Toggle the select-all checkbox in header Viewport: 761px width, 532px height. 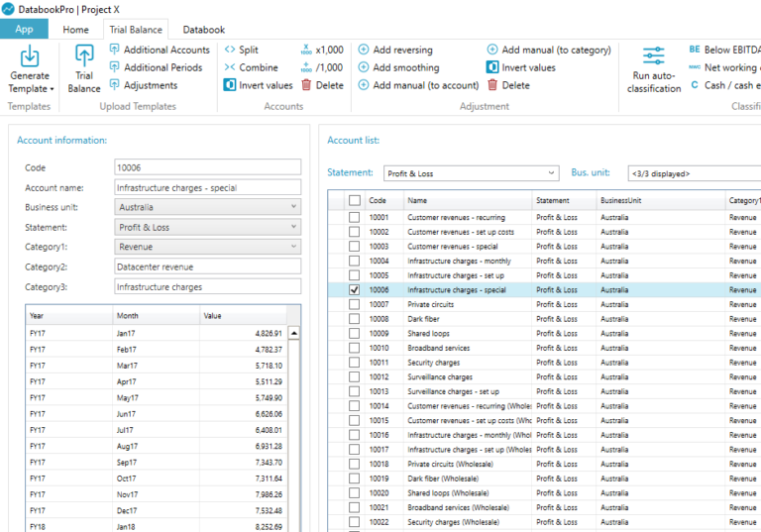tap(355, 200)
